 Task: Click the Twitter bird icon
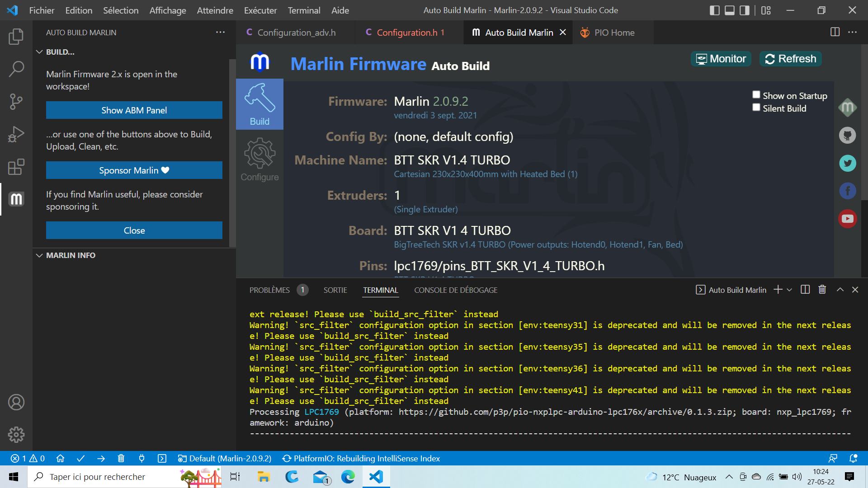tap(848, 163)
